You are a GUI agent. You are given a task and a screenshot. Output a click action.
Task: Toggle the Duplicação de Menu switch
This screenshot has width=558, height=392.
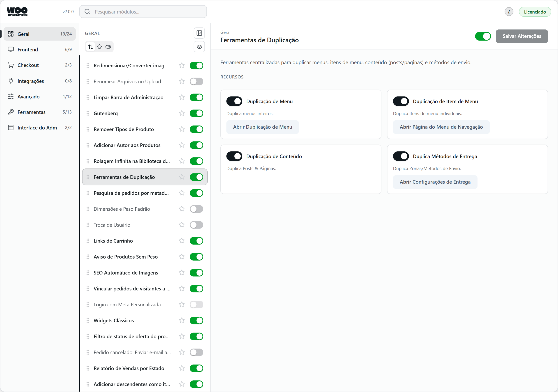coord(234,101)
